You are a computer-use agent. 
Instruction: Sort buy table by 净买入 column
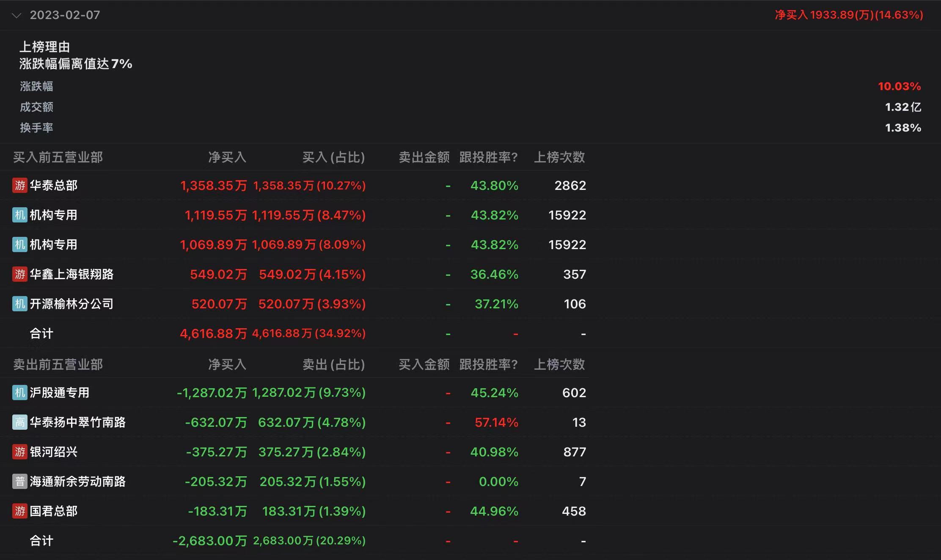click(227, 157)
